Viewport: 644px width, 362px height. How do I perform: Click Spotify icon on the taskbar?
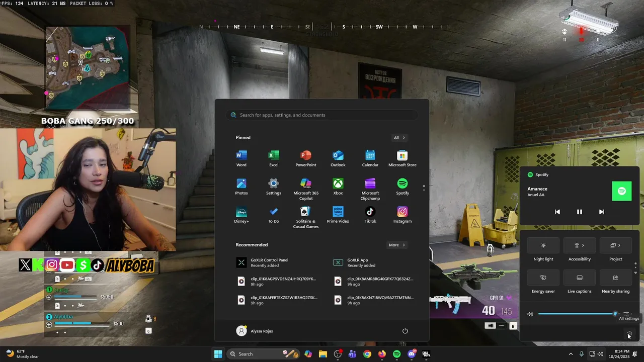pyautogui.click(x=396, y=354)
